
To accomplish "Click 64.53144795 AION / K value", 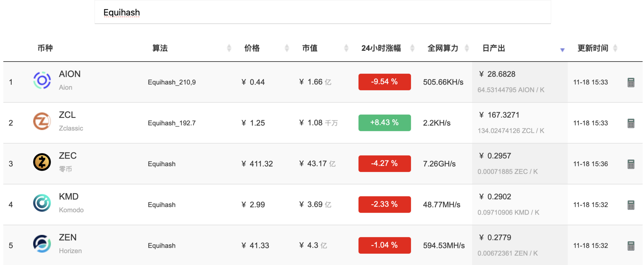I will tap(511, 90).
